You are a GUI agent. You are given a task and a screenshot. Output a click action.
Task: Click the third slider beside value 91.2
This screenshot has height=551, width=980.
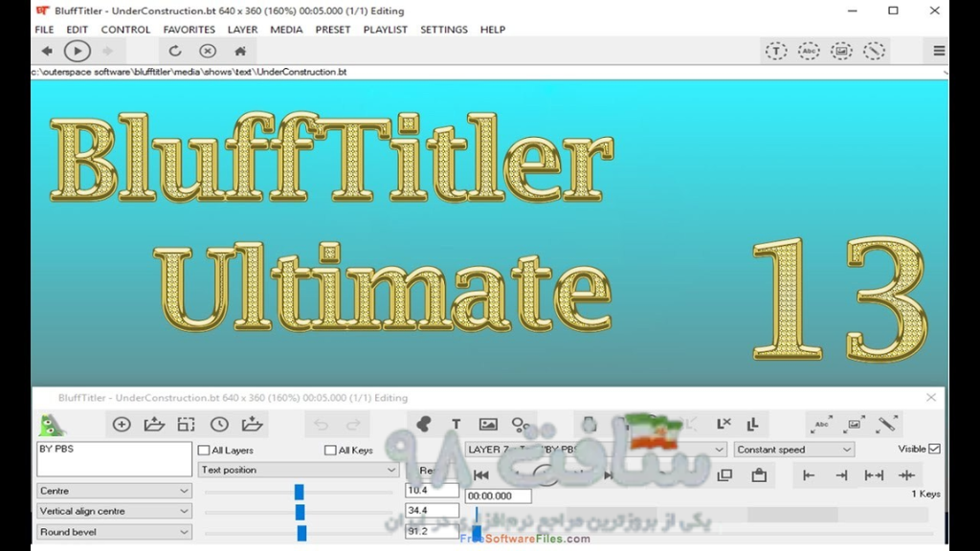click(301, 533)
